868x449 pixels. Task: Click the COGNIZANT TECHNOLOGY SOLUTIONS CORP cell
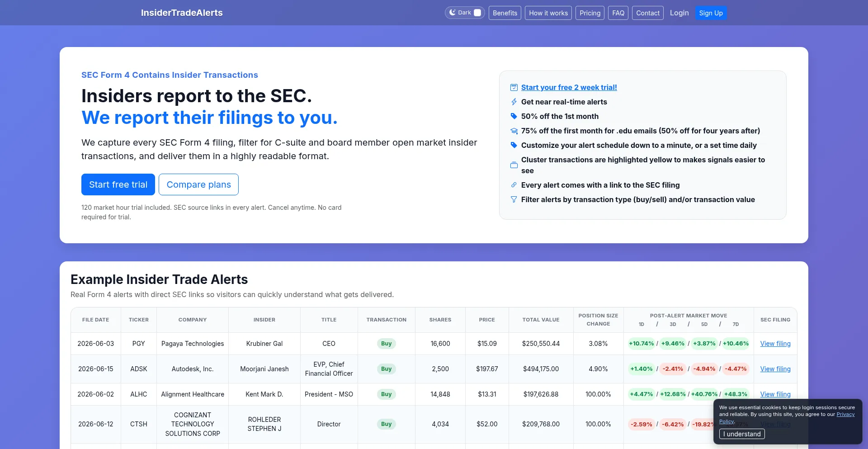pyautogui.click(x=193, y=424)
